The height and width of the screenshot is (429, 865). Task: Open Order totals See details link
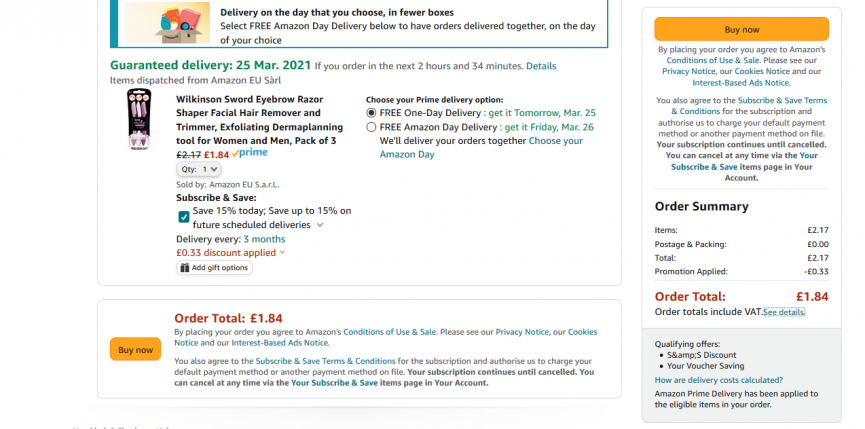click(784, 312)
